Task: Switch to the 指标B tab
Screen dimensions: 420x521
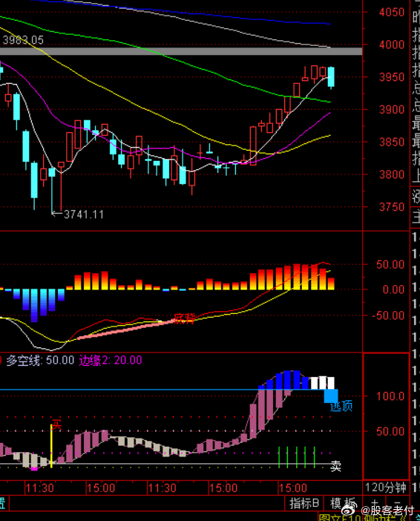Action: [303, 503]
